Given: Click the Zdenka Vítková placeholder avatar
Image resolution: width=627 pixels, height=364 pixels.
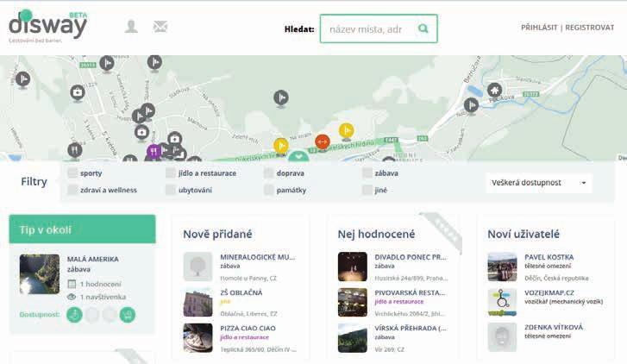Looking at the screenshot, I should [502, 337].
